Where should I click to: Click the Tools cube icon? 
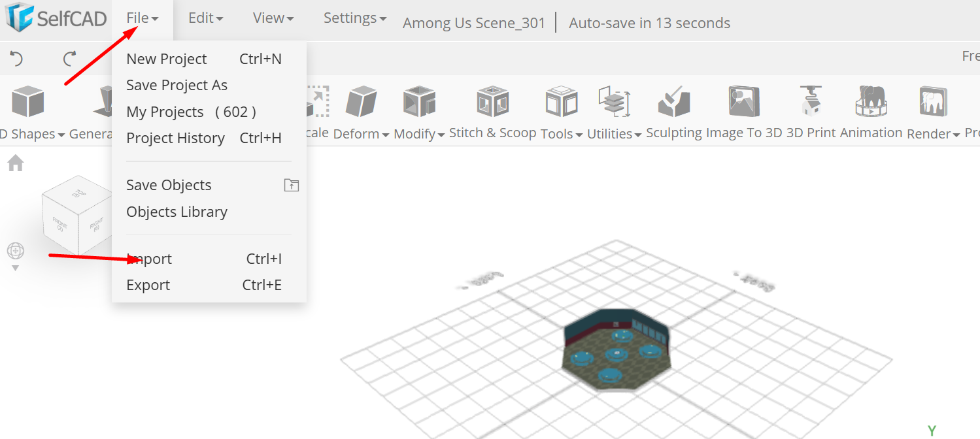(x=562, y=102)
